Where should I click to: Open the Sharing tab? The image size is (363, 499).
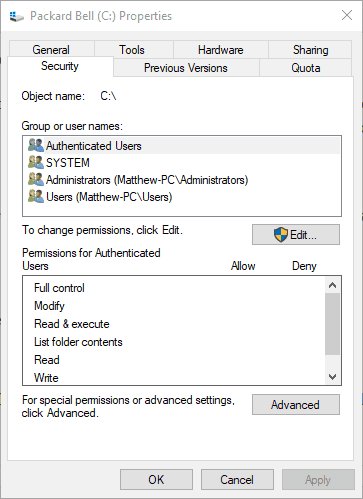[310, 50]
